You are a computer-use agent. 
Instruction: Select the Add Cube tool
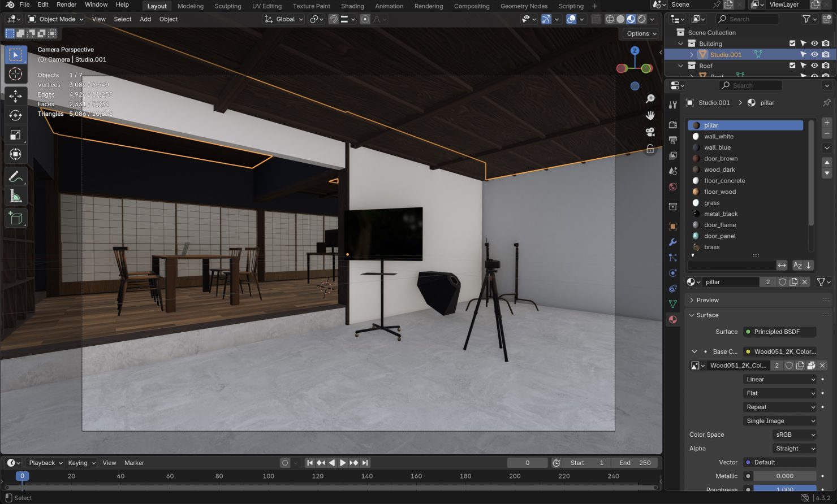tap(15, 218)
